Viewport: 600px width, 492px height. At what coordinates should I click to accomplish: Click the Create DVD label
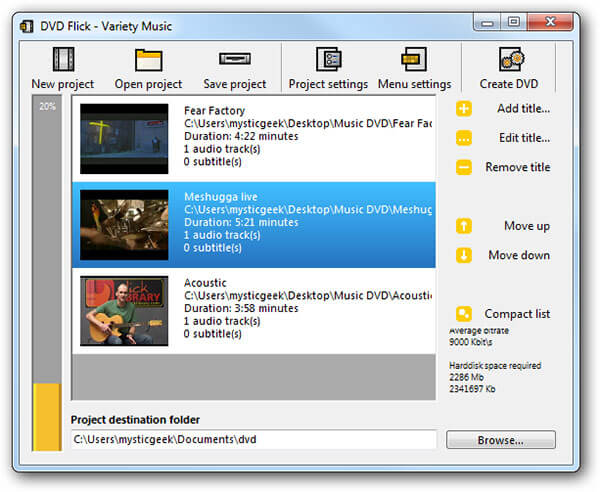click(x=509, y=84)
